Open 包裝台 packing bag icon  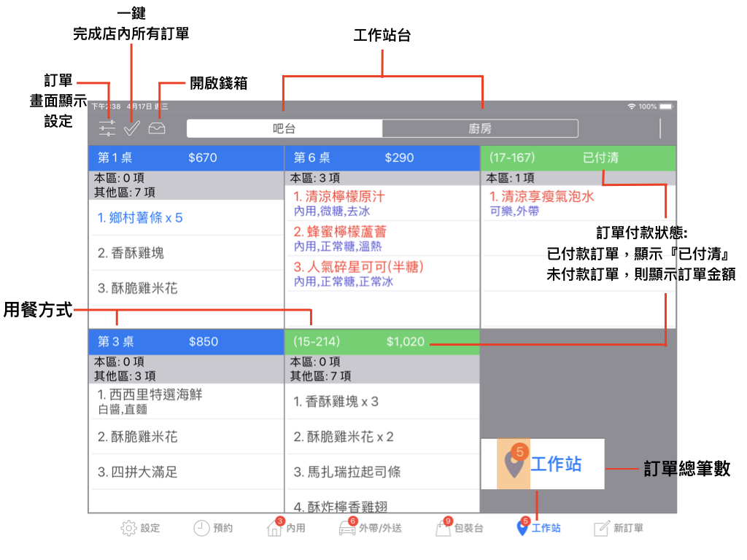click(459, 528)
